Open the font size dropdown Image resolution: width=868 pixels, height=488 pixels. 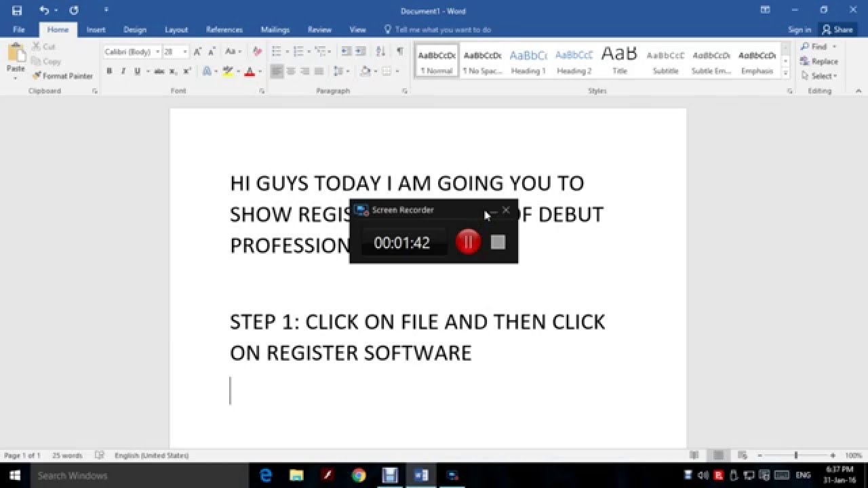(184, 52)
